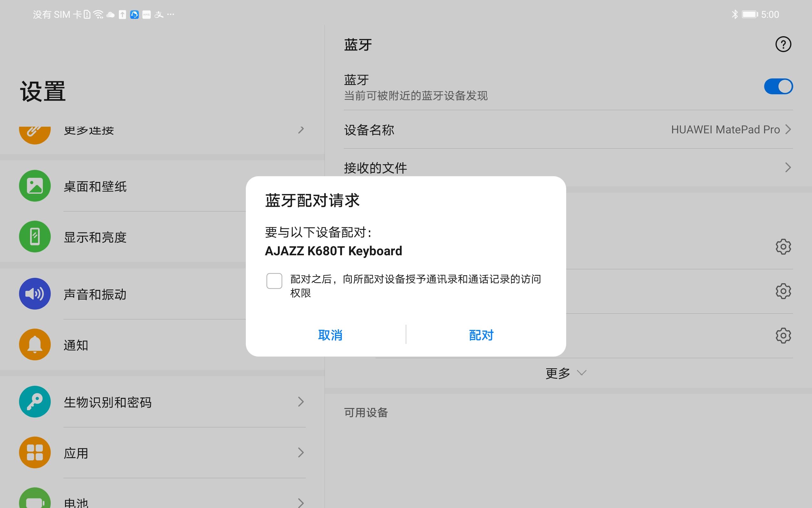
Task: Tap 取消 to cancel pairing
Action: pos(330,335)
